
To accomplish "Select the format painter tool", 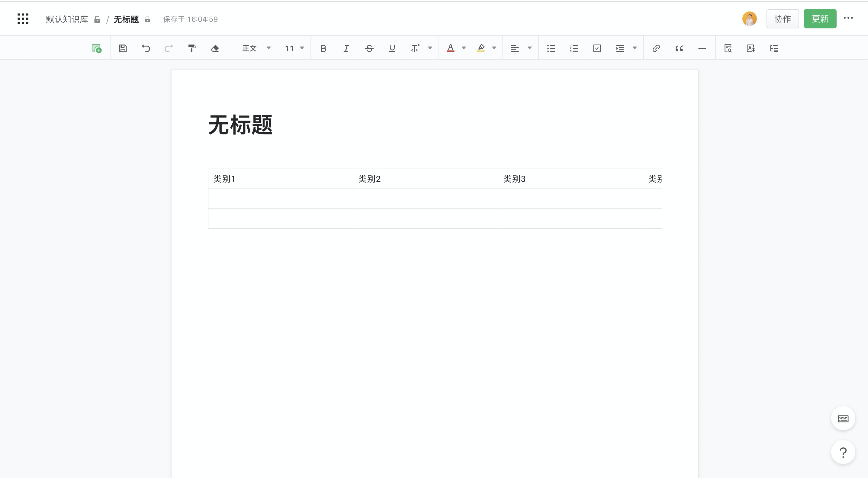I will pyautogui.click(x=192, y=48).
